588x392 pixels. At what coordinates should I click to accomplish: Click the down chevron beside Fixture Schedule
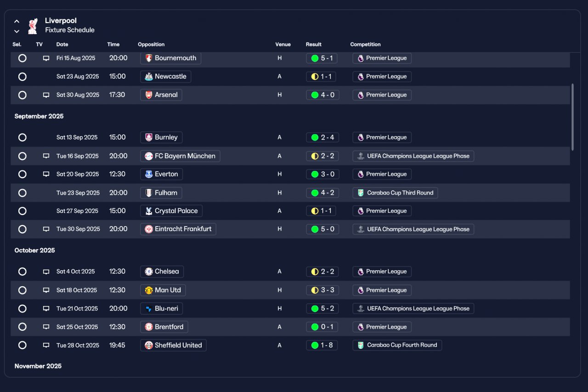[17, 31]
